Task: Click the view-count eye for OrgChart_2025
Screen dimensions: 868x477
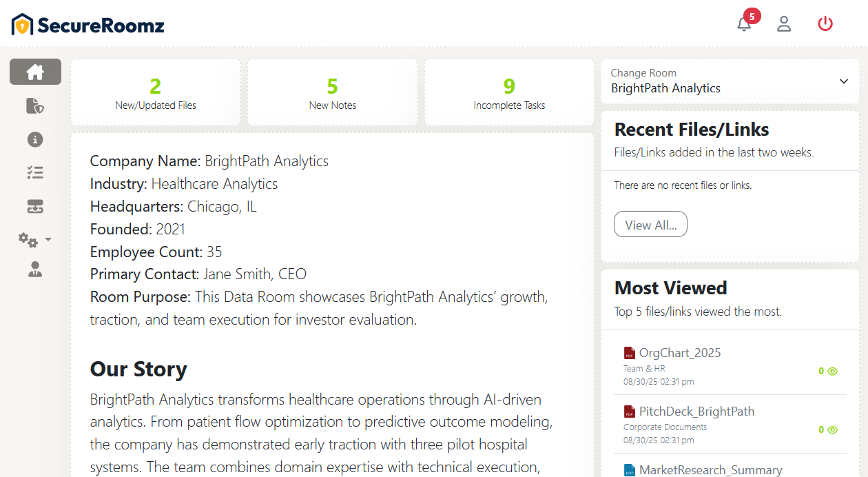Action: pos(832,371)
